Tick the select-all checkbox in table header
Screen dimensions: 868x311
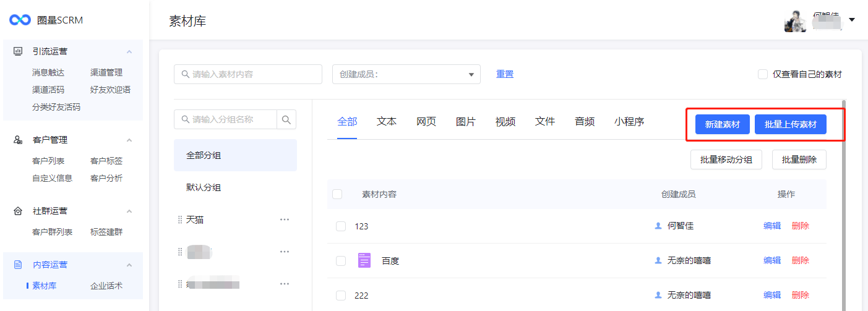337,194
